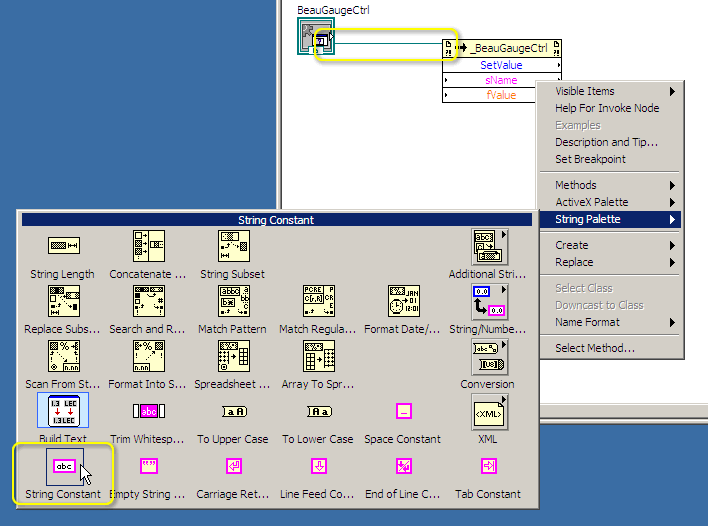The width and height of the screenshot is (708, 526).
Task: Select the String Length function icon
Action: click(64, 246)
